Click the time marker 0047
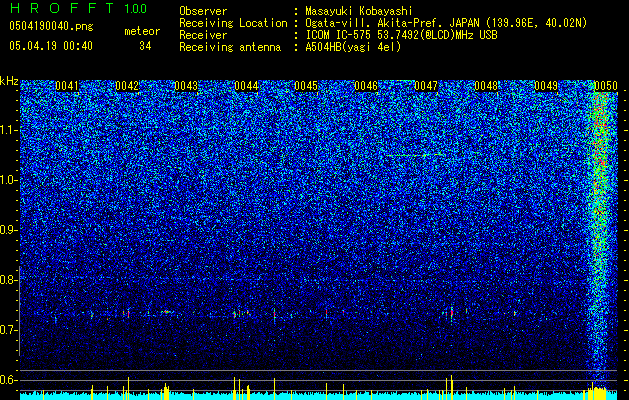This screenshot has width=629, height=400. click(426, 86)
